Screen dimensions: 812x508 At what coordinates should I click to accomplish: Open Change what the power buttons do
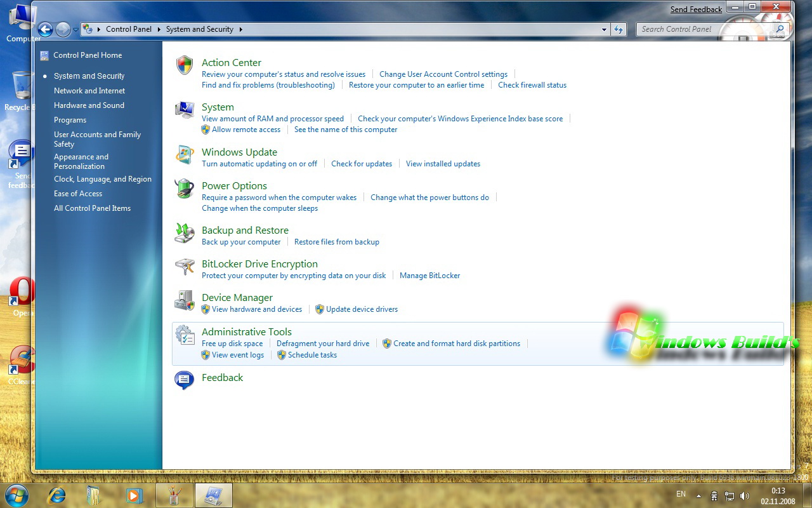(x=429, y=197)
